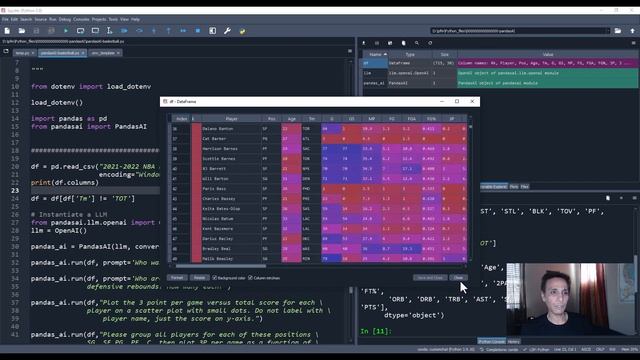The image size is (640, 360).
Task: Remove all variables in the Variable Explorer
Action: [404, 43]
